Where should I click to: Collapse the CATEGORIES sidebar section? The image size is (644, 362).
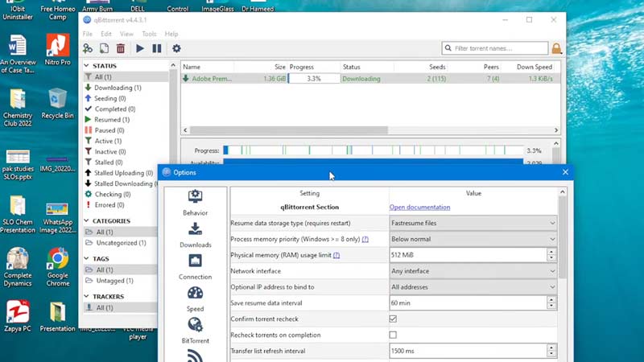tap(86, 220)
